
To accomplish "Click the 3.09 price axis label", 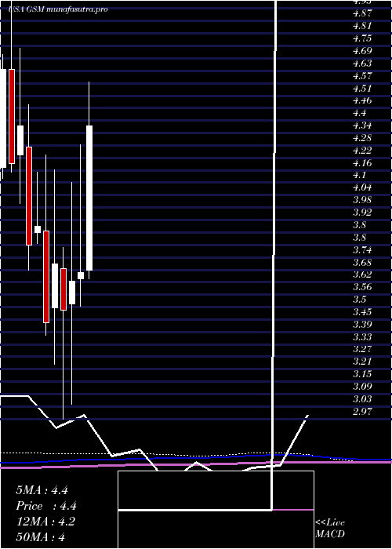I will click(x=362, y=386).
